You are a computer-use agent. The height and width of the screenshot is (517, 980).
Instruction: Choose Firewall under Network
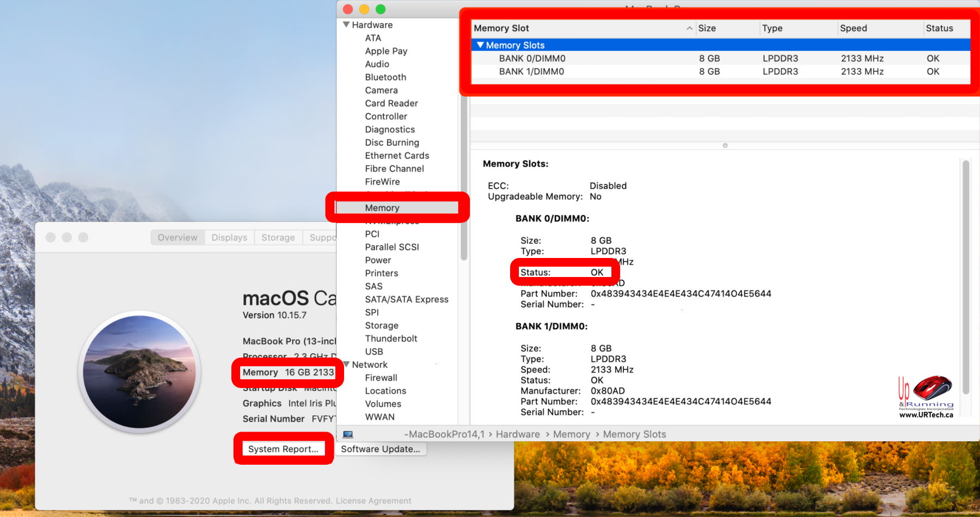point(381,378)
